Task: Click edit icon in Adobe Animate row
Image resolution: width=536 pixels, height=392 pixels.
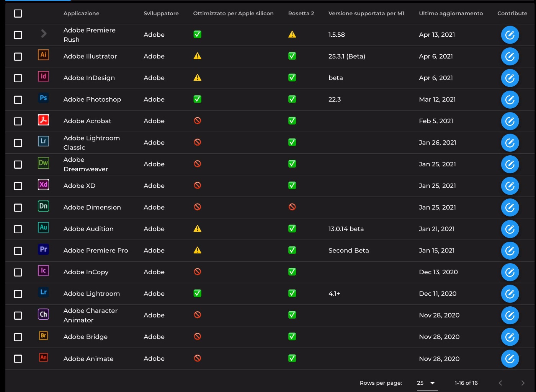Action: point(510,359)
